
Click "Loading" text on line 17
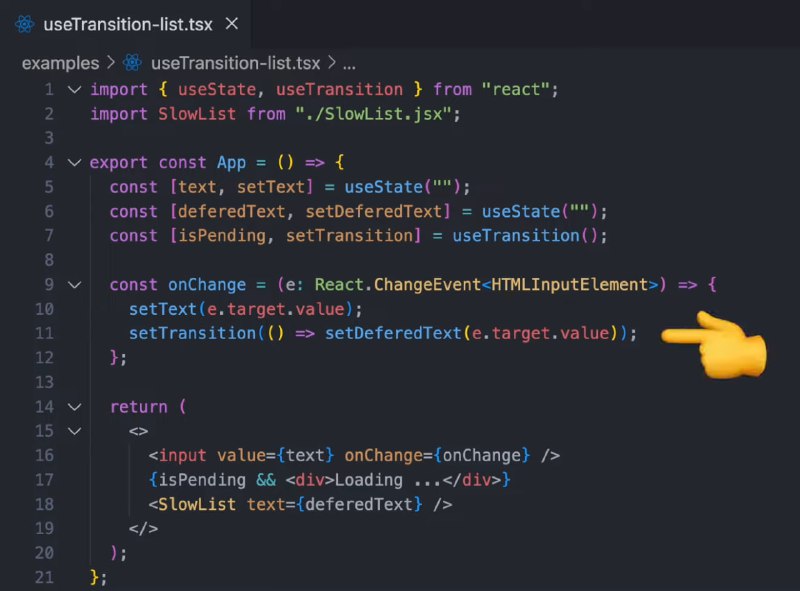point(368,480)
